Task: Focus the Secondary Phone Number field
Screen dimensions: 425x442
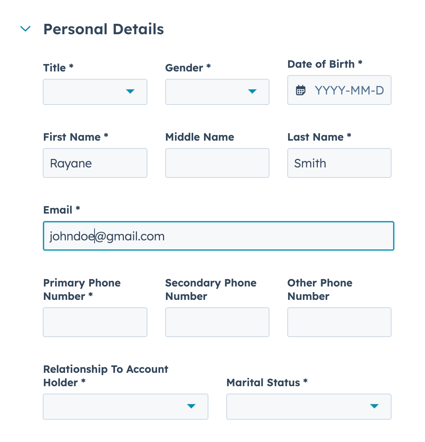Action: (x=217, y=322)
